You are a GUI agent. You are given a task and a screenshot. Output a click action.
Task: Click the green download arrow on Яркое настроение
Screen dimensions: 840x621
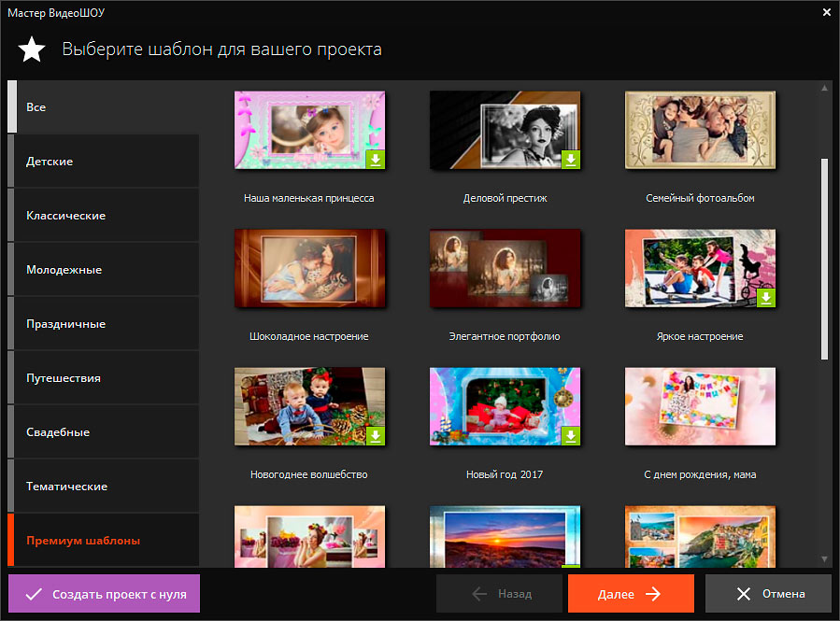point(766,298)
